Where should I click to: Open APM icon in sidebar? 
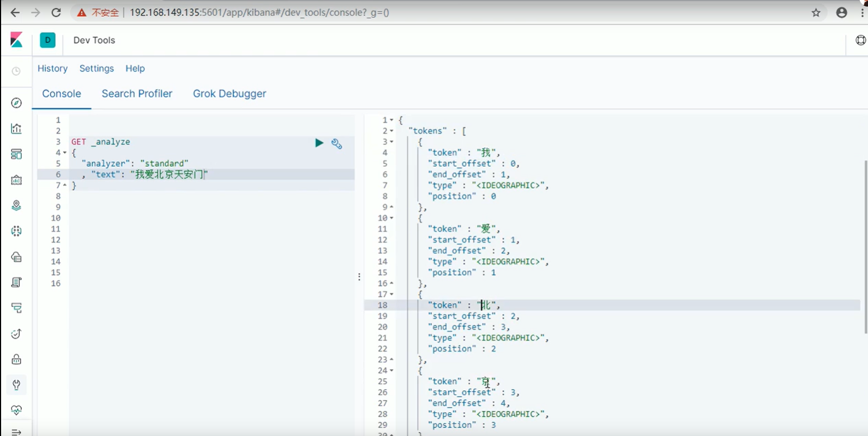pyautogui.click(x=16, y=308)
